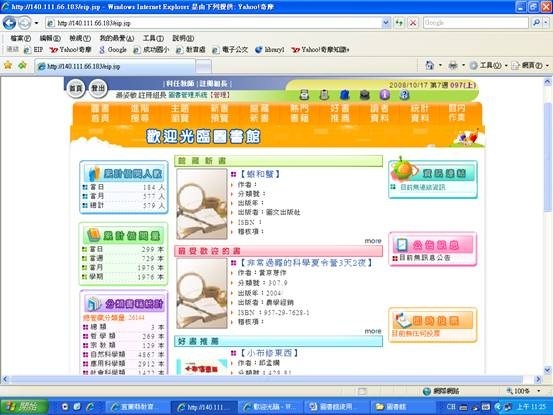Click the Yahoo!奇摩 bookmark link
Screen dimensions: 553x415
tap(71, 50)
